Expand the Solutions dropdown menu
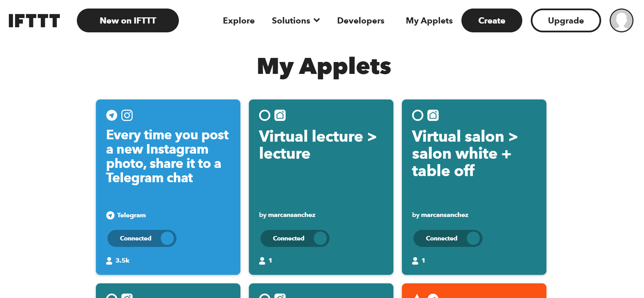The height and width of the screenshot is (298, 644). 296,21
